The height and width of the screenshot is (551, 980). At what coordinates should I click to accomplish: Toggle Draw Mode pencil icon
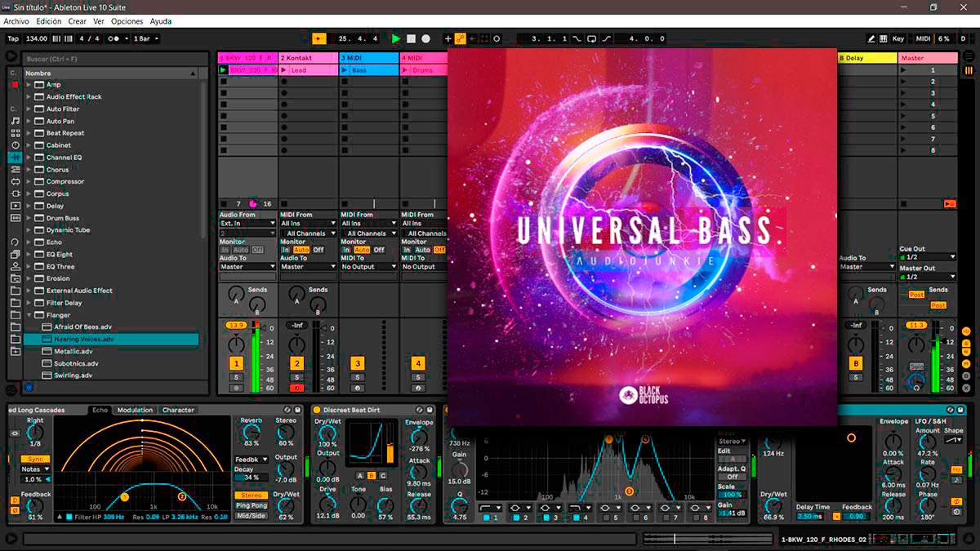(x=872, y=38)
